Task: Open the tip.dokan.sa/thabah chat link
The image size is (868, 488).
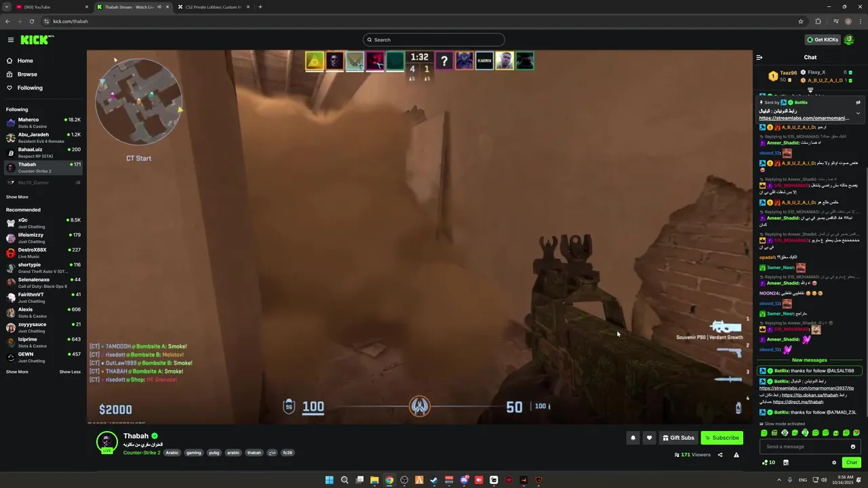Action: [810, 395]
